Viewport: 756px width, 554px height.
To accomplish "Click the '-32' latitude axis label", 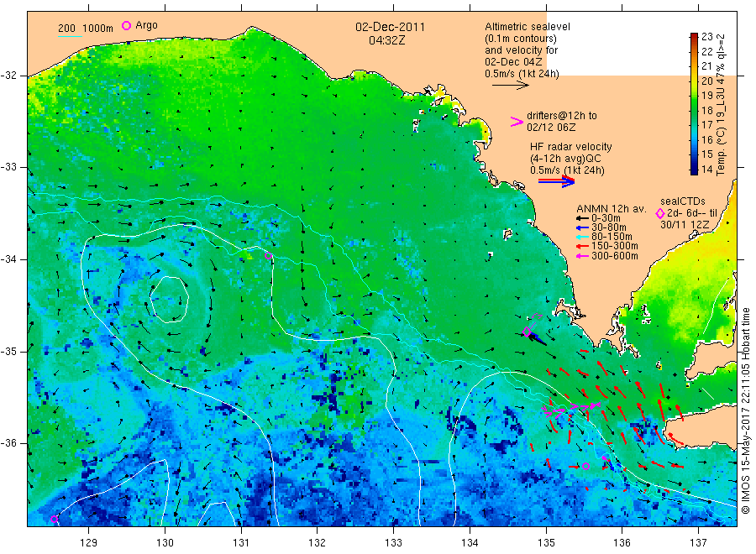I will 8,76.
